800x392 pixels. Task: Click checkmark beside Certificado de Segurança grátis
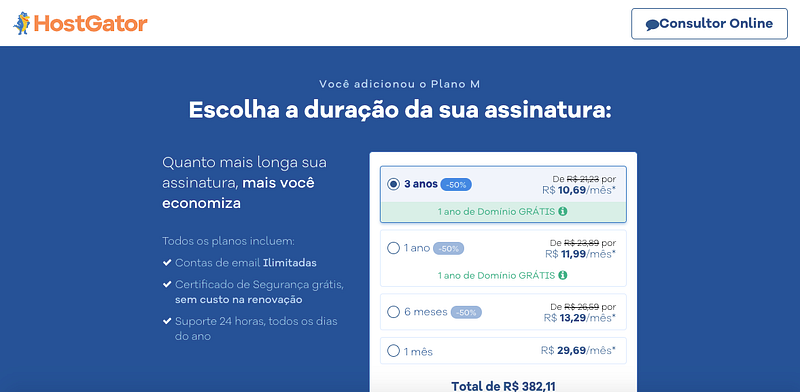[x=166, y=284]
